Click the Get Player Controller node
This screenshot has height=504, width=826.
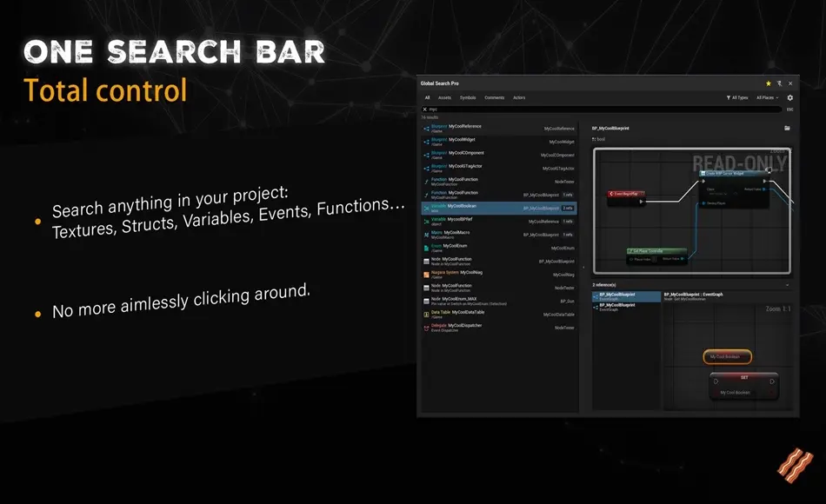[657, 255]
